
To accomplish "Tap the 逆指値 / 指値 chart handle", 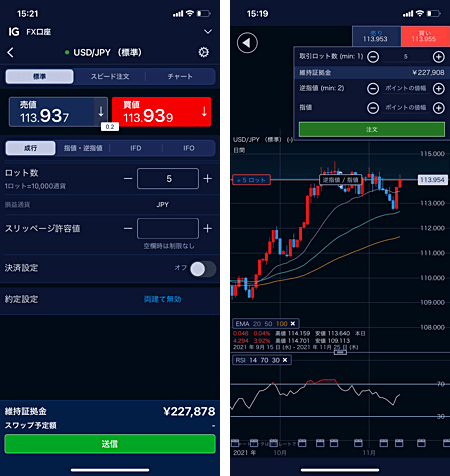I will (340, 180).
